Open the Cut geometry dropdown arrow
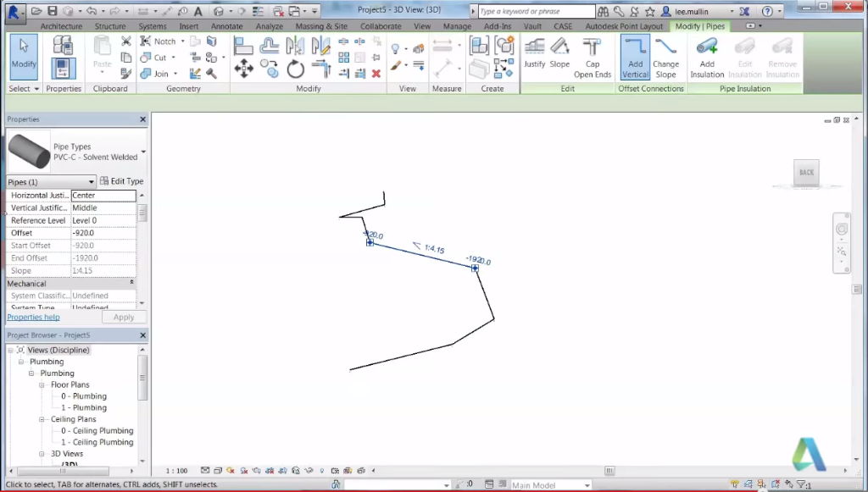This screenshot has width=868, height=492. click(x=173, y=58)
